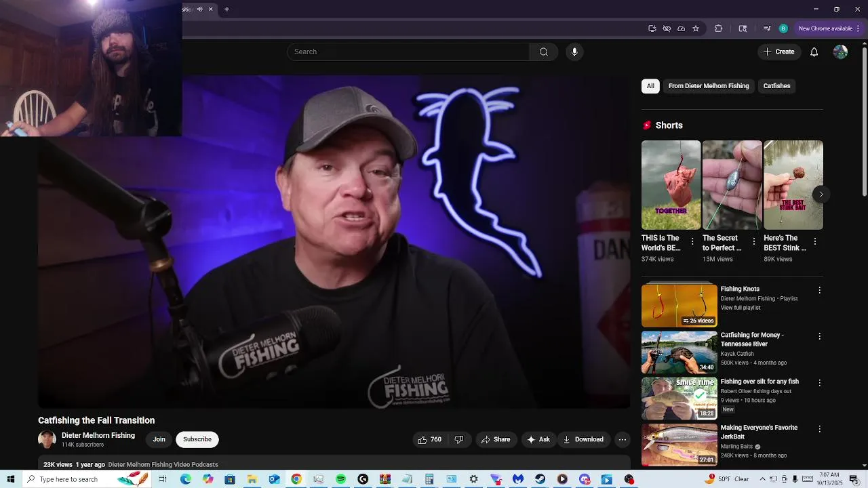
Task: Open the Chrome profile B avatar
Action: click(783, 28)
